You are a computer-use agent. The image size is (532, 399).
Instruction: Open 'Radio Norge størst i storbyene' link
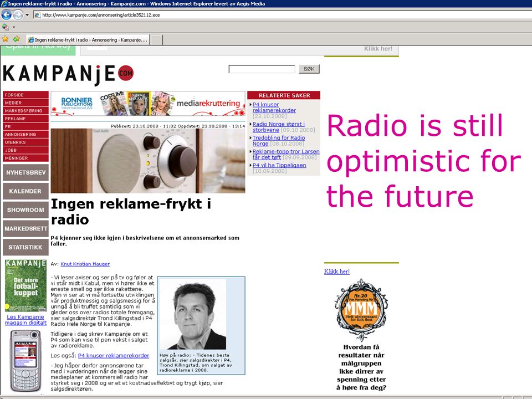point(279,127)
